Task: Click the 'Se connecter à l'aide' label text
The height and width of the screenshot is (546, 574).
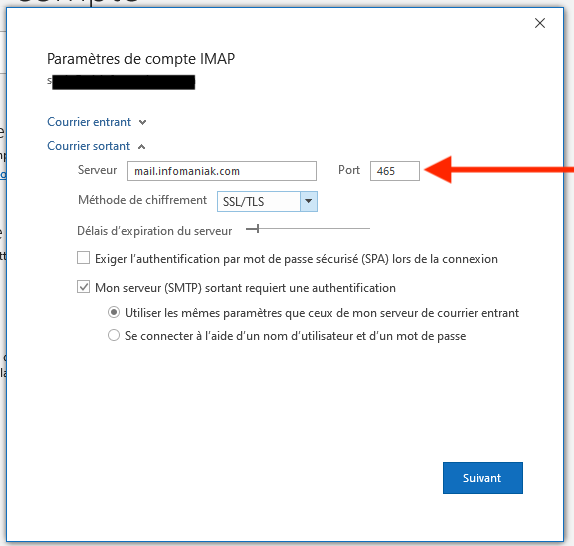Action: click(x=295, y=336)
